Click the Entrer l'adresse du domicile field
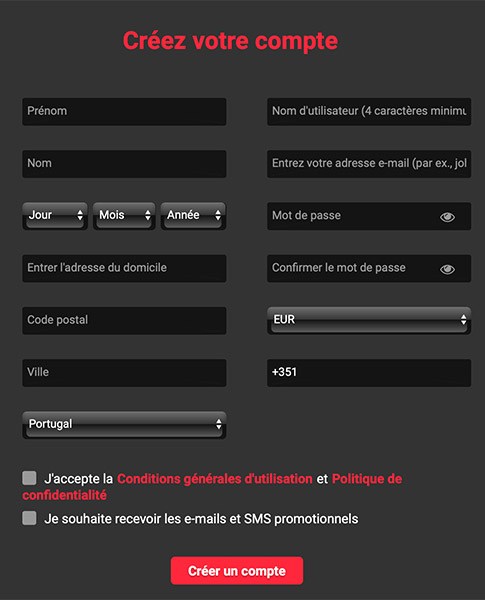The image size is (485, 600). pos(124,268)
